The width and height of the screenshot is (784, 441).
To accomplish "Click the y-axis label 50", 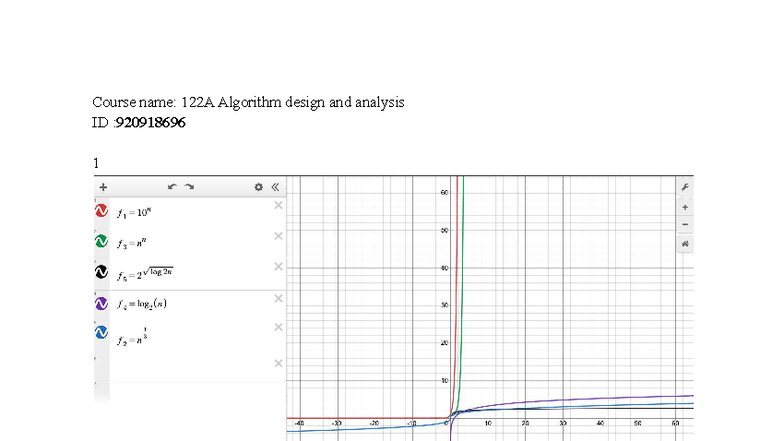I will point(444,230).
